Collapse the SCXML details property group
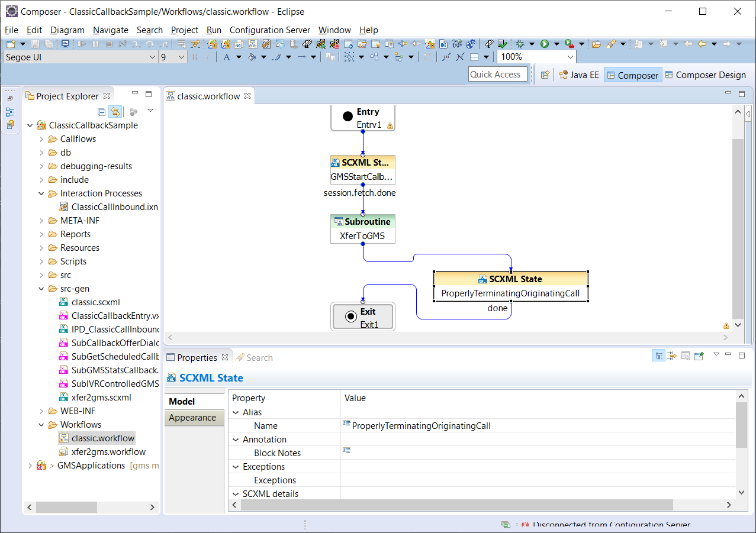Viewport: 756px width, 533px height. [236, 494]
